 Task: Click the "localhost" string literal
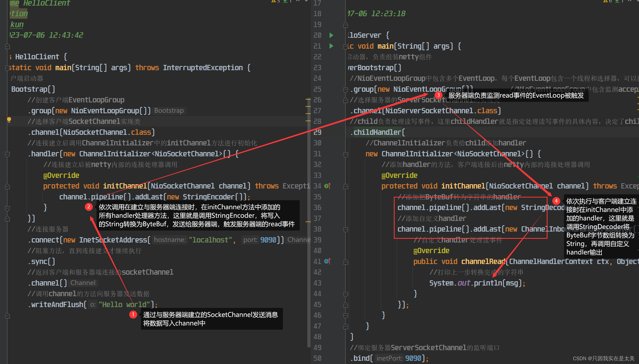click(210, 240)
